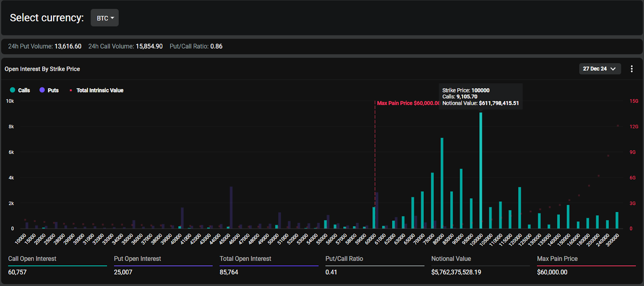Click the 10000 strike x-axis label
The height and width of the screenshot is (286, 644).
21,239
